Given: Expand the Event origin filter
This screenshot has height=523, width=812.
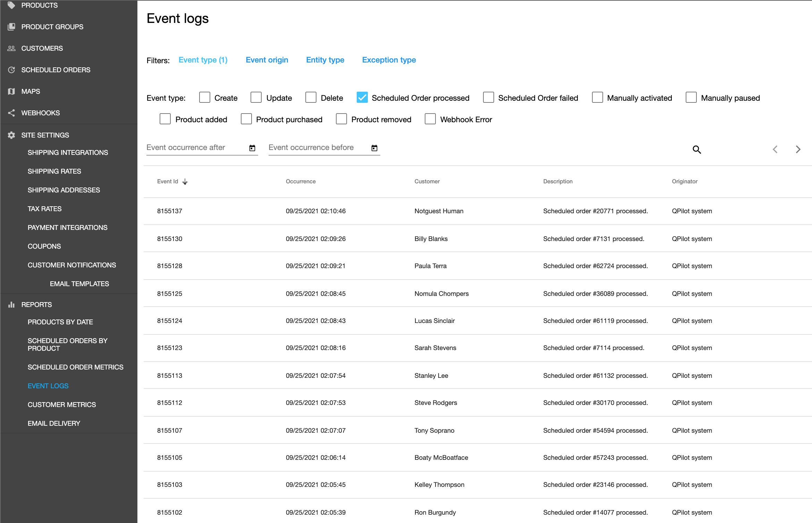Looking at the screenshot, I should [x=267, y=60].
